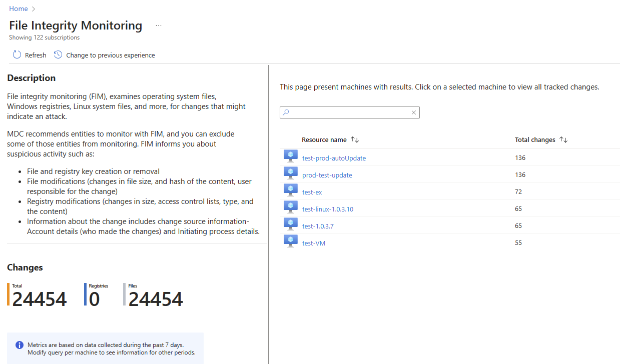The image size is (620, 364).
Task: Click the VM icon beside test-linux-1.0.3.10
Action: point(291,206)
